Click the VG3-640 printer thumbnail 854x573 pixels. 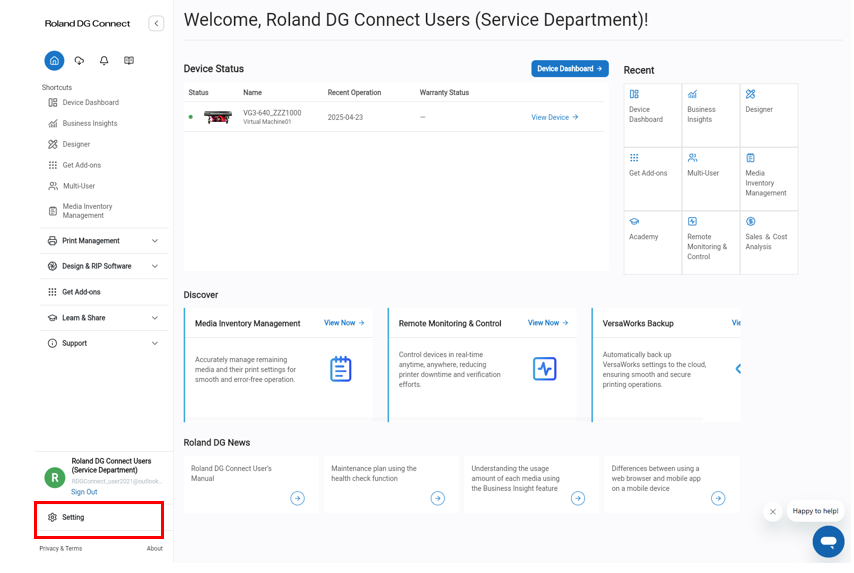(218, 117)
